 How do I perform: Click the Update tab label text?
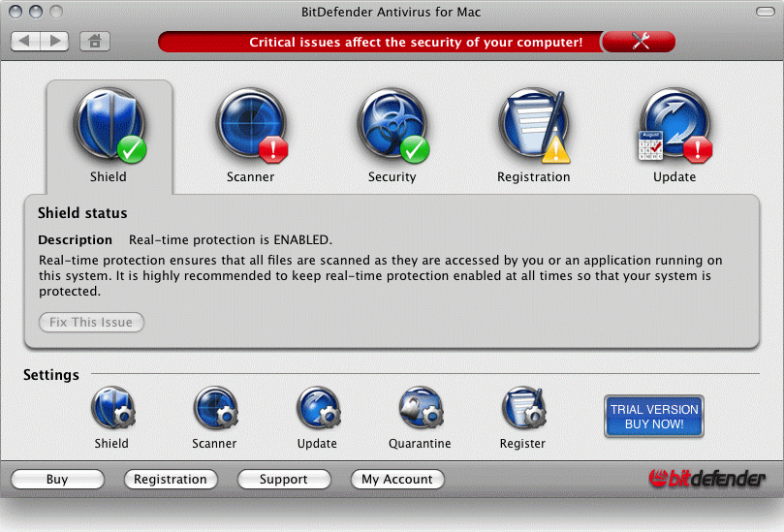(x=674, y=177)
